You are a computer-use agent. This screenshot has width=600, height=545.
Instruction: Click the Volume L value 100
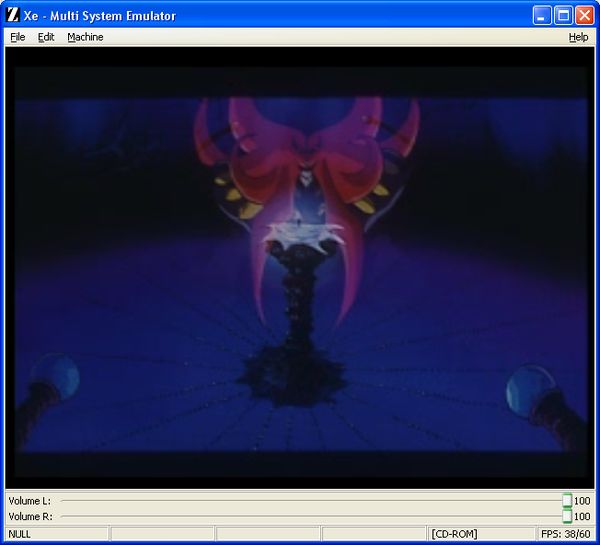tap(582, 501)
